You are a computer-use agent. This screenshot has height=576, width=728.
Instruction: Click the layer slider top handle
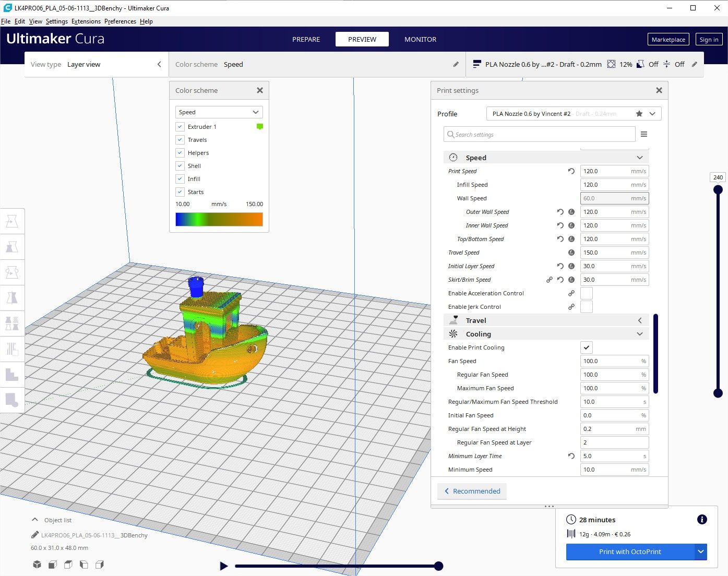pos(718,189)
